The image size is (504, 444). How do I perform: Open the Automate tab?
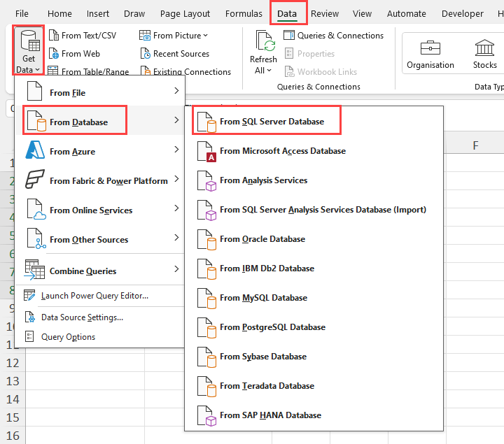(406, 13)
